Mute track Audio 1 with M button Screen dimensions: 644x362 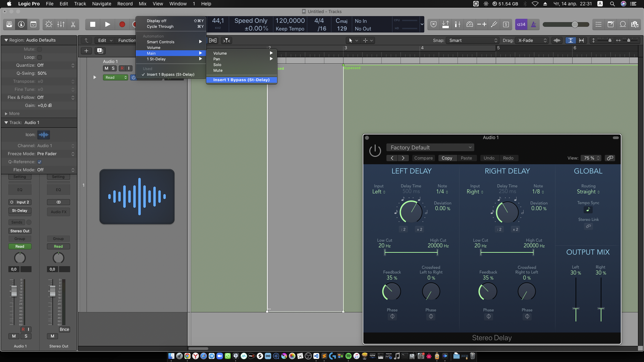(106, 68)
